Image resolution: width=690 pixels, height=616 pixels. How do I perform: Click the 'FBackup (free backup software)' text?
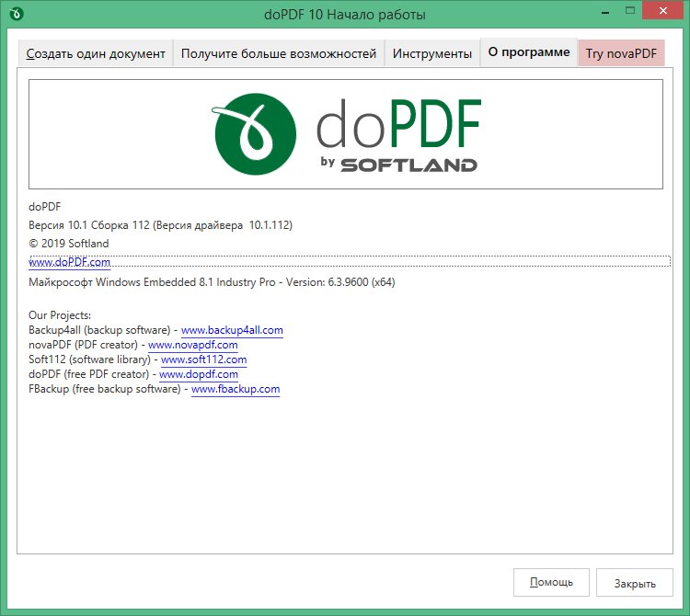click(105, 389)
